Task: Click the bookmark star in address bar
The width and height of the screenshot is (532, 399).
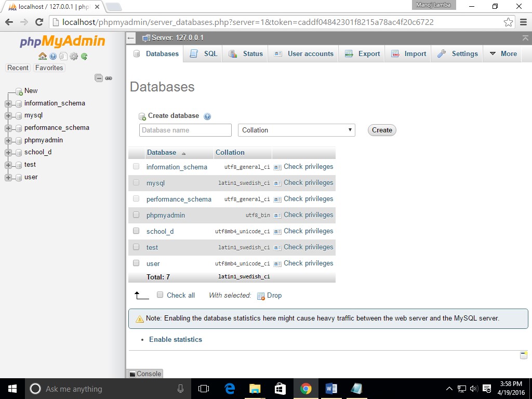Action: (x=508, y=22)
